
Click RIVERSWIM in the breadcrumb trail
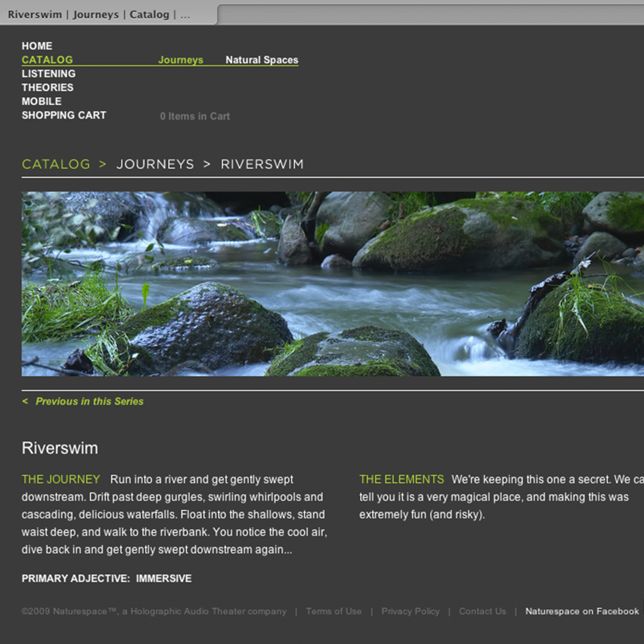(262, 164)
